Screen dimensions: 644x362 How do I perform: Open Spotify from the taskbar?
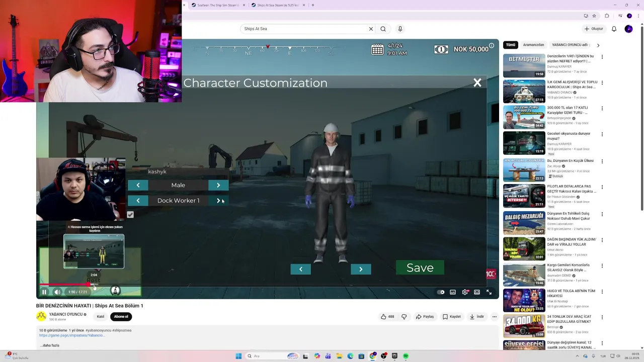[406, 356]
